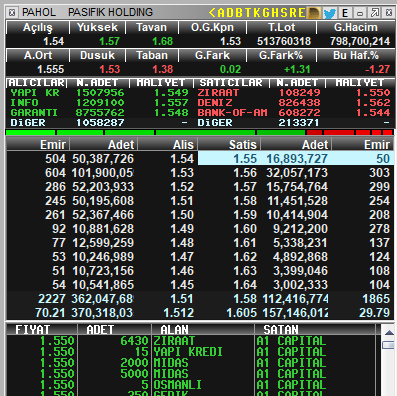
Task: Click the yellow 'B' shortcut letter
Action: 239,13
